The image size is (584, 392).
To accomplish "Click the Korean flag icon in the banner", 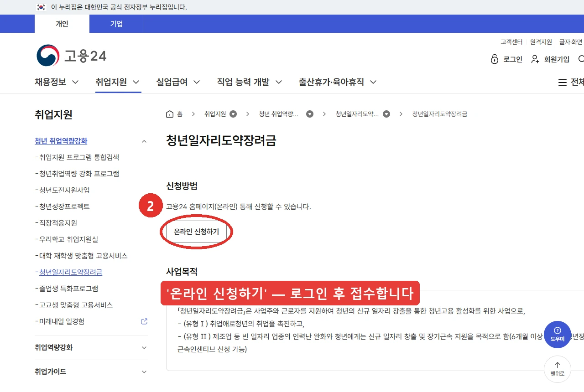I will (41, 7).
